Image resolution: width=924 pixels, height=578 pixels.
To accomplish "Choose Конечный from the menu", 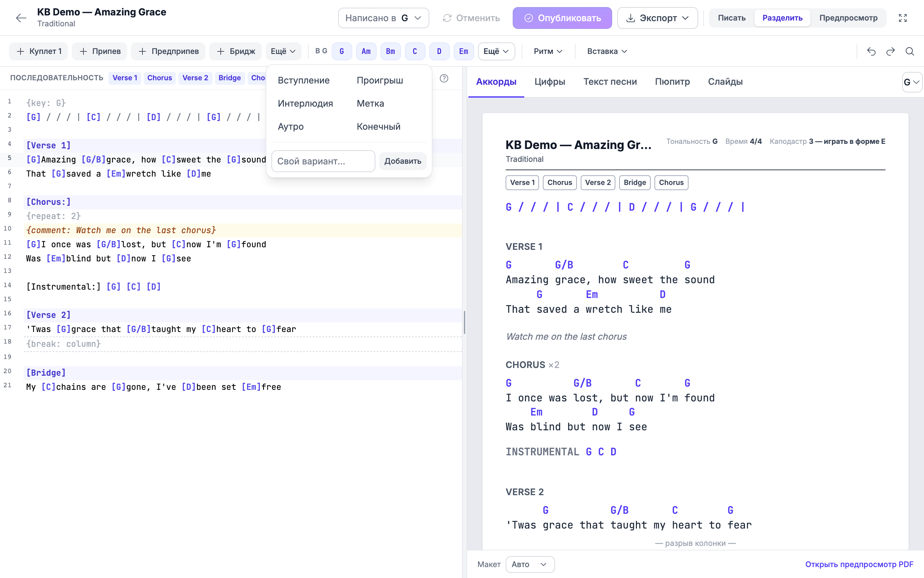I will pos(378,127).
